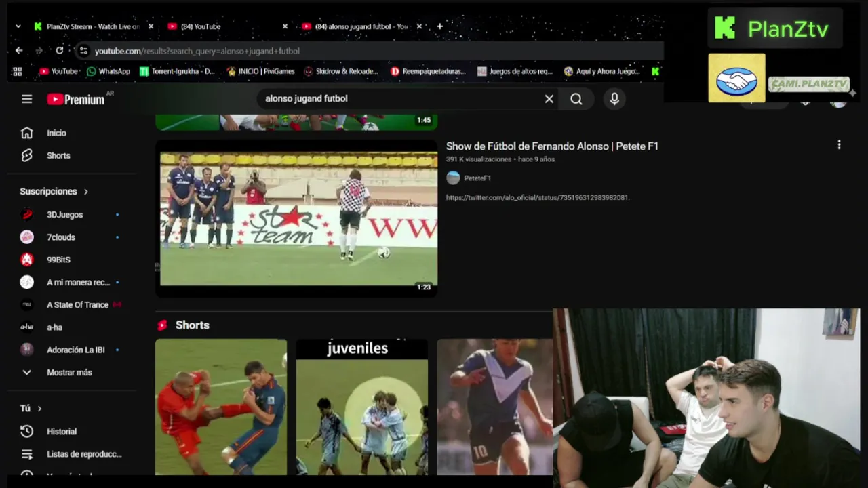Open the YouTube hamburger guide menu
868x488 pixels.
pos(26,99)
